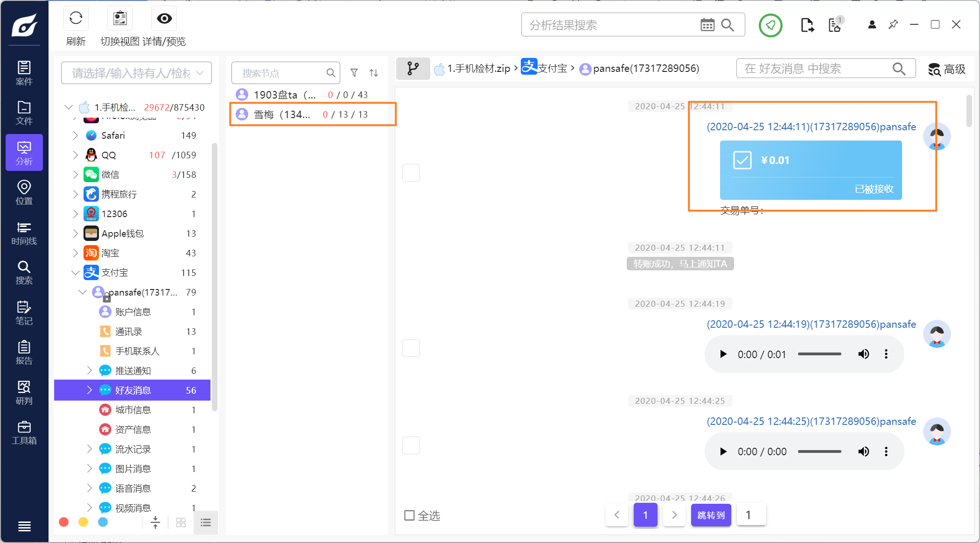
Task: Collapse the 支付宝 (Alipay) tree node
Action: point(75,273)
